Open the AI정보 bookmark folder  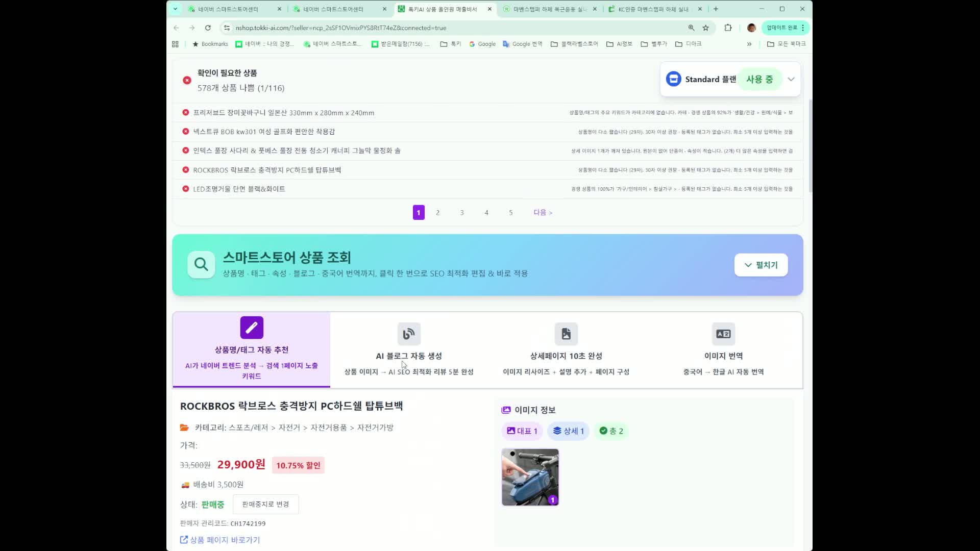pyautogui.click(x=619, y=44)
